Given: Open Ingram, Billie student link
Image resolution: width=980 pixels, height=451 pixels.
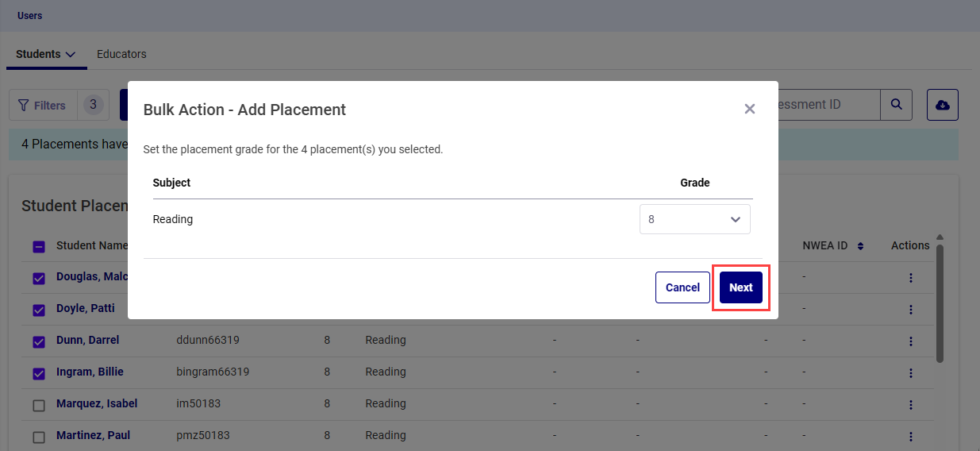Looking at the screenshot, I should pyautogui.click(x=90, y=372).
